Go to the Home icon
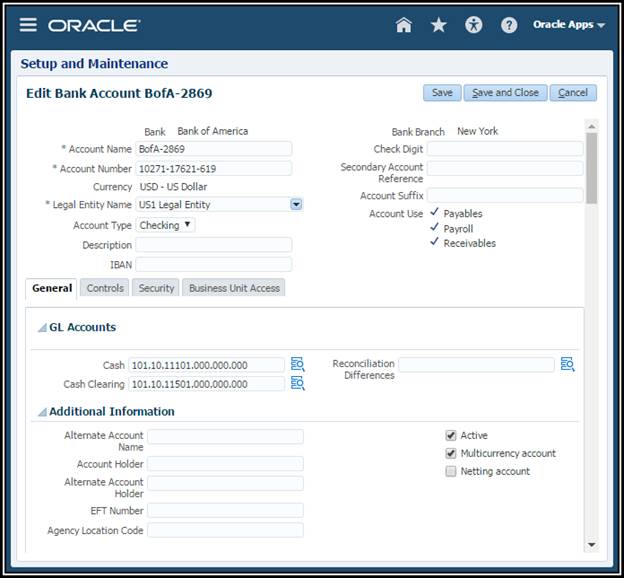Image resolution: width=624 pixels, height=578 pixels. 404,25
